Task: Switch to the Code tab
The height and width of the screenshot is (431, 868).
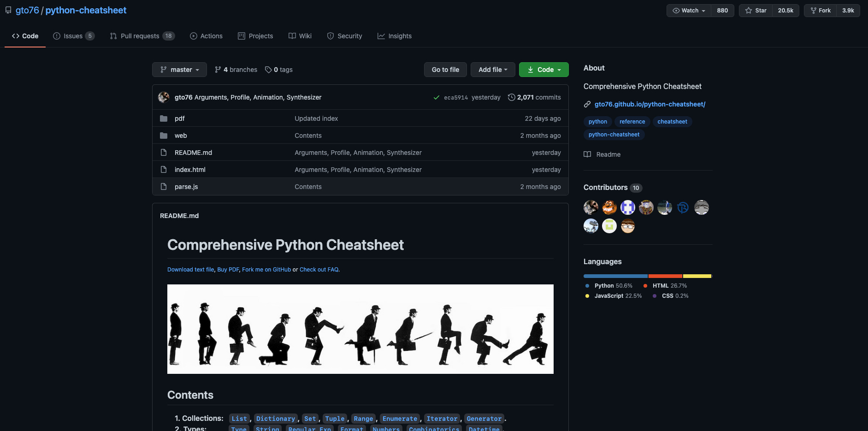Action: [x=25, y=36]
